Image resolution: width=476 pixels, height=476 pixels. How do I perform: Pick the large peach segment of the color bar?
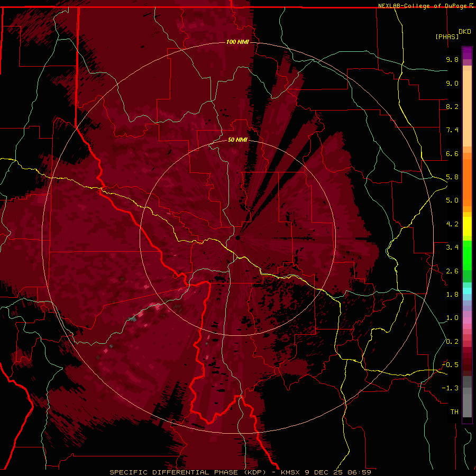[x=467, y=108]
